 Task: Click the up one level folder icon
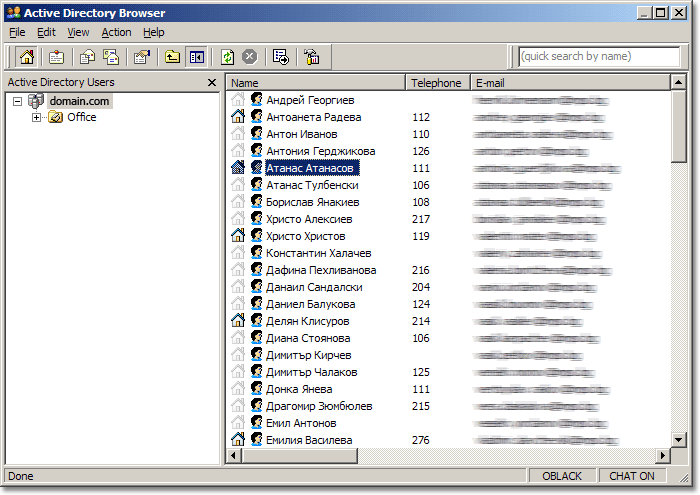[172, 57]
